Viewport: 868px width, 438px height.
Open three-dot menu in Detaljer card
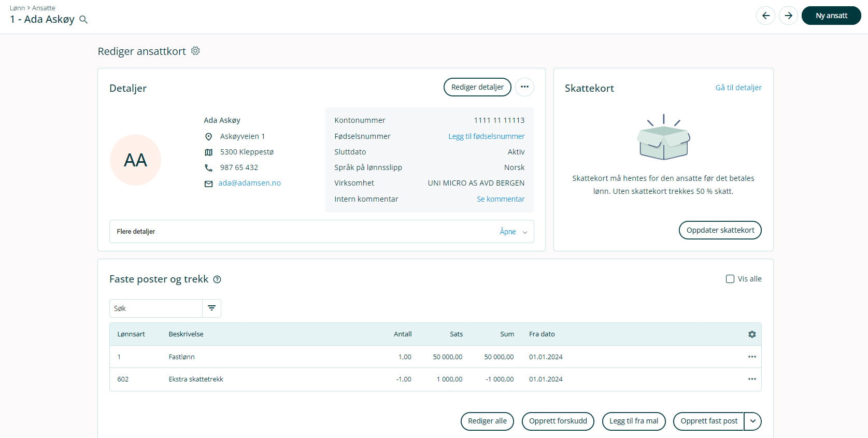524,87
